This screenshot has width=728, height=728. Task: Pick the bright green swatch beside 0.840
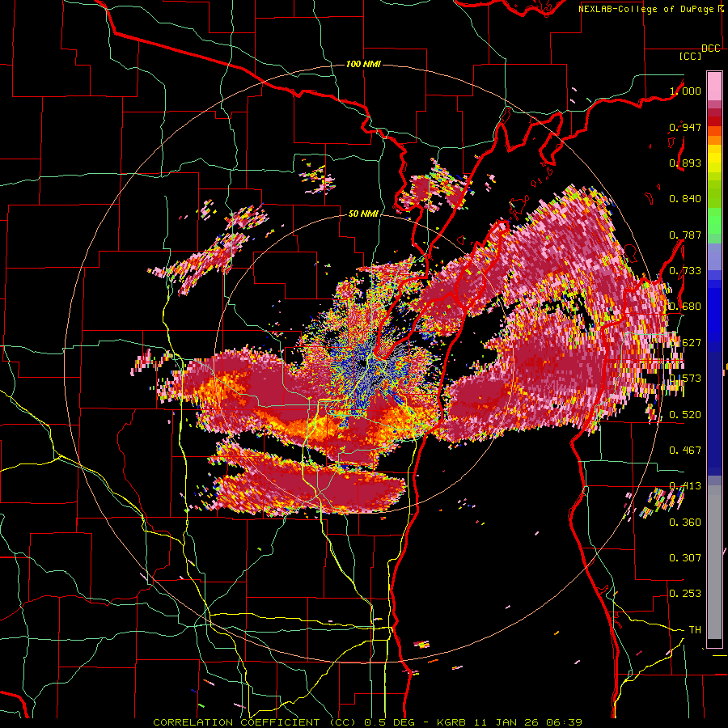point(714,199)
